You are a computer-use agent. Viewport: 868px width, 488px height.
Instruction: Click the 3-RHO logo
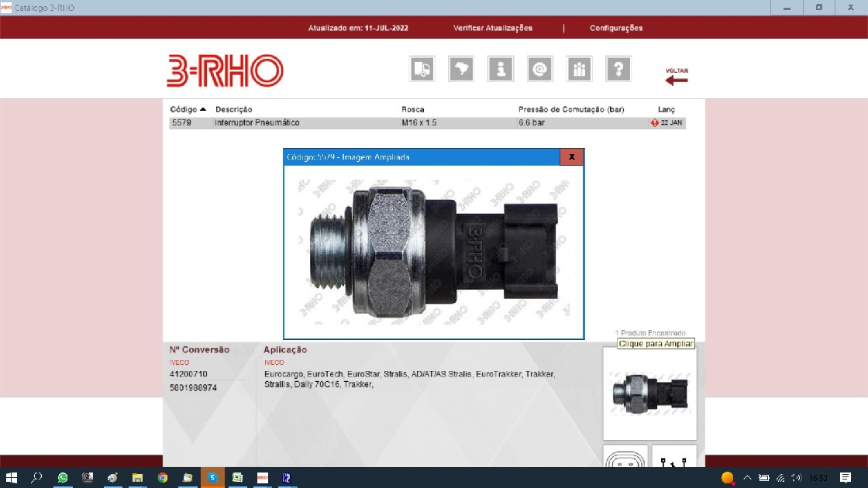(x=225, y=70)
